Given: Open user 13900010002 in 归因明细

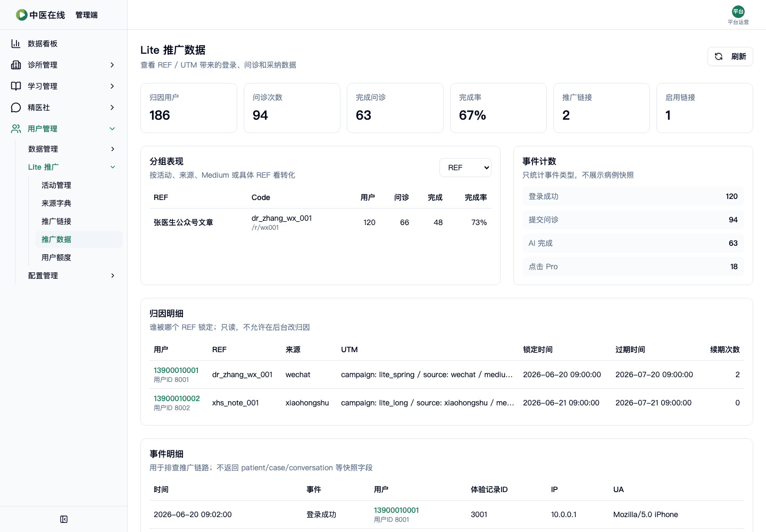Looking at the screenshot, I should coord(177,398).
